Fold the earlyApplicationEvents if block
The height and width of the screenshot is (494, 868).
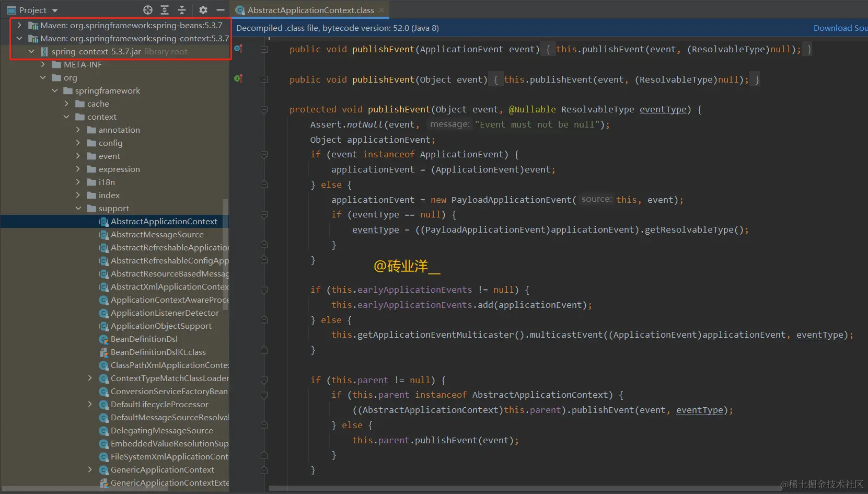264,290
